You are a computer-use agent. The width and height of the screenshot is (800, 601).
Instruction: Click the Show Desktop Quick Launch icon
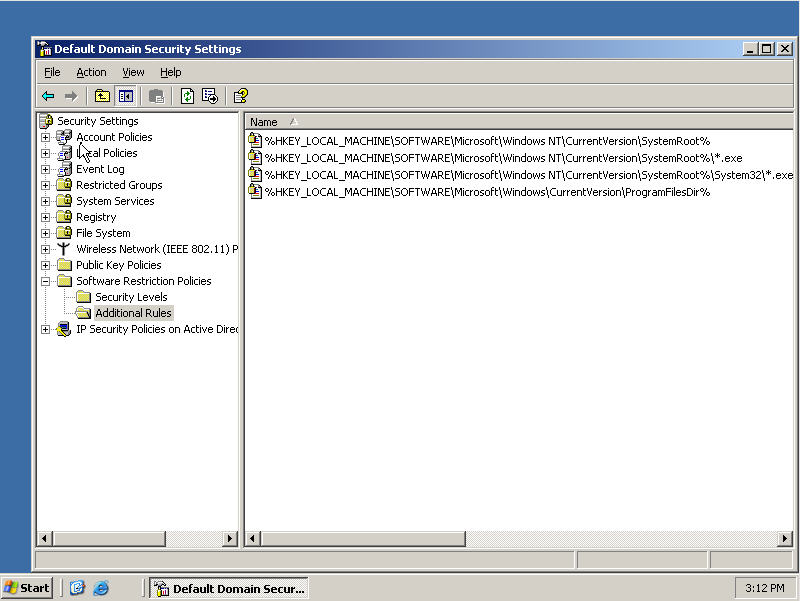click(x=77, y=588)
